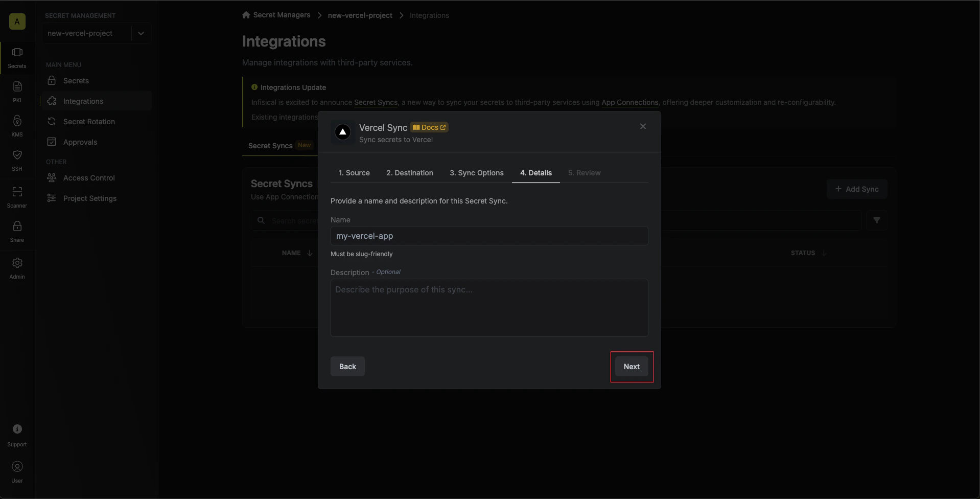Go to Integrations in main menu

[x=96, y=101]
